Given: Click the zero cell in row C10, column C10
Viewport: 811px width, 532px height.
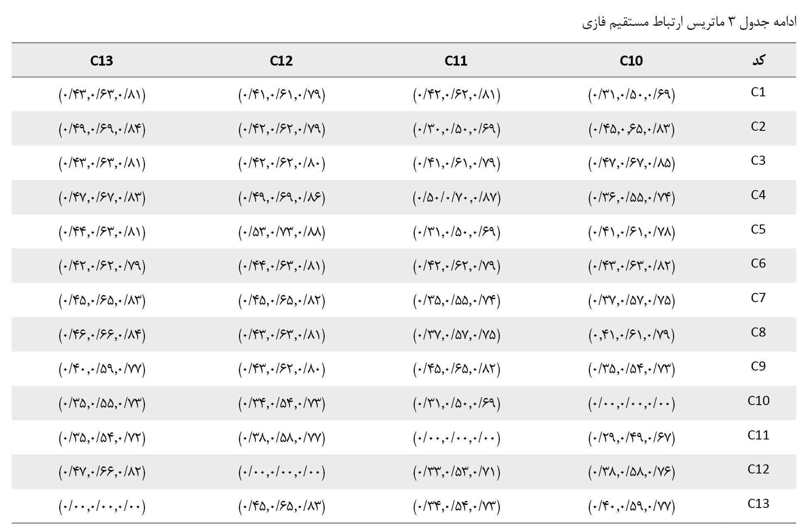Looking at the screenshot, I should coord(632,404).
